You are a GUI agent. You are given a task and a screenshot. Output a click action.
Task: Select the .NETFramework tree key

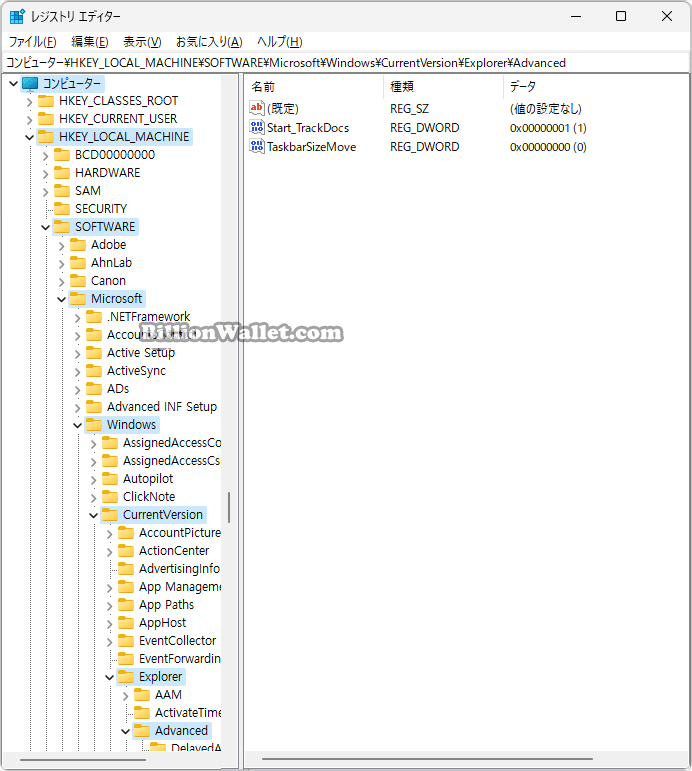point(149,317)
